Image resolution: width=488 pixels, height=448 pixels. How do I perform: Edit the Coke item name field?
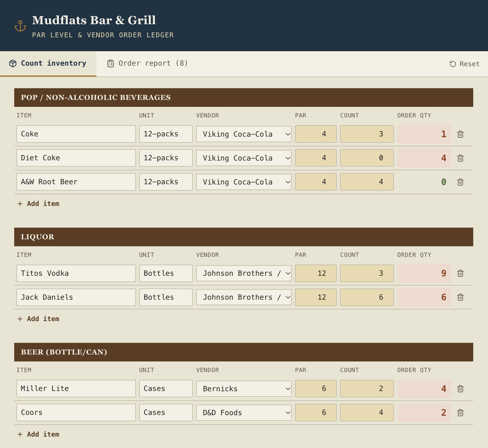pos(76,134)
